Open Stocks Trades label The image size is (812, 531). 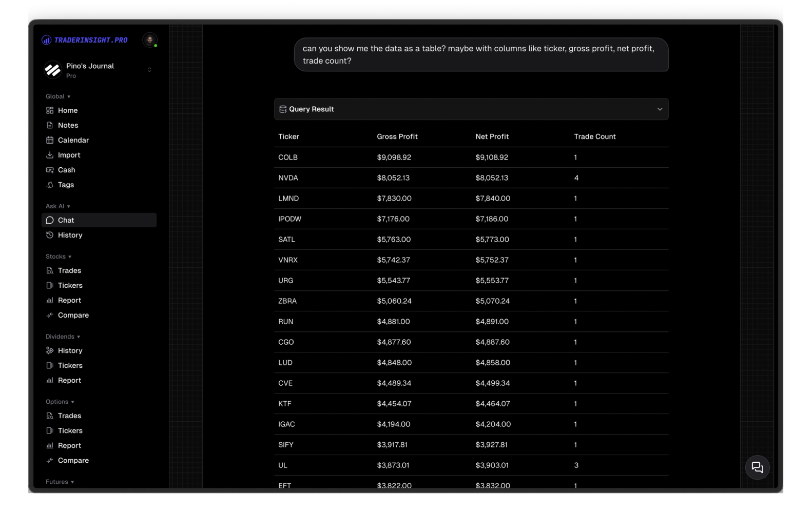70,270
